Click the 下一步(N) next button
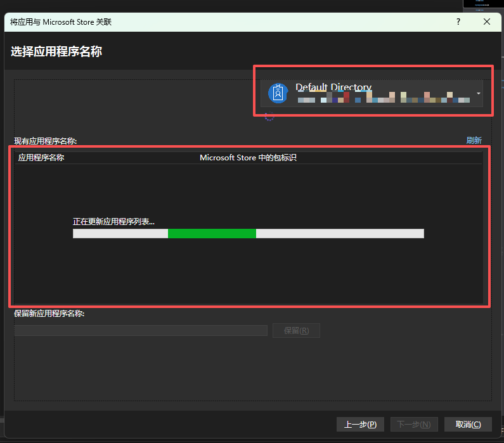Screen dimensions: 504x443 [414, 425]
